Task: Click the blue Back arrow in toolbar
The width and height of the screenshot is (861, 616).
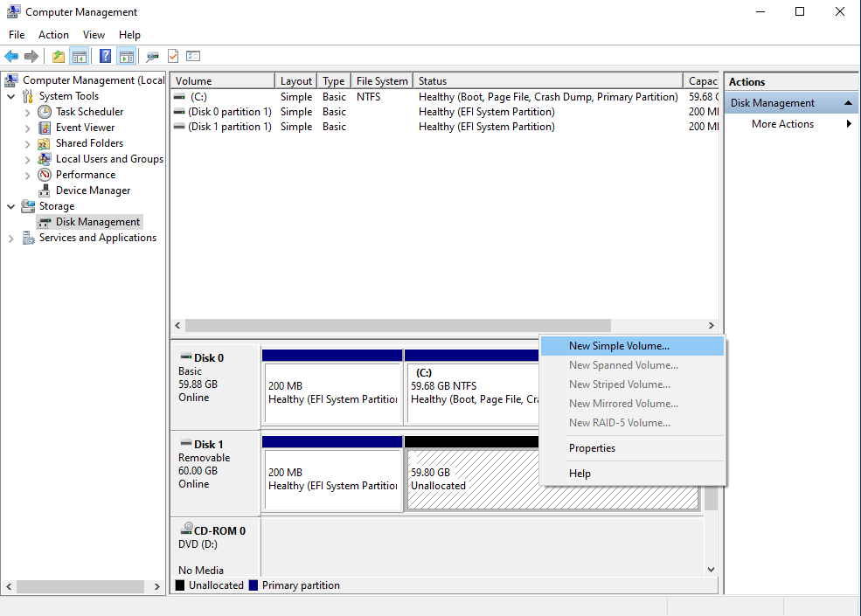Action: [11, 57]
